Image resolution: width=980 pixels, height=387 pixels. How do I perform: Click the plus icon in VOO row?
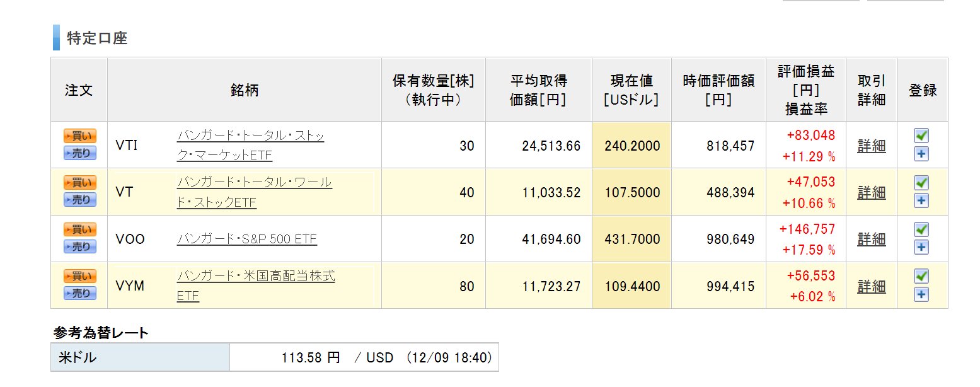click(921, 247)
